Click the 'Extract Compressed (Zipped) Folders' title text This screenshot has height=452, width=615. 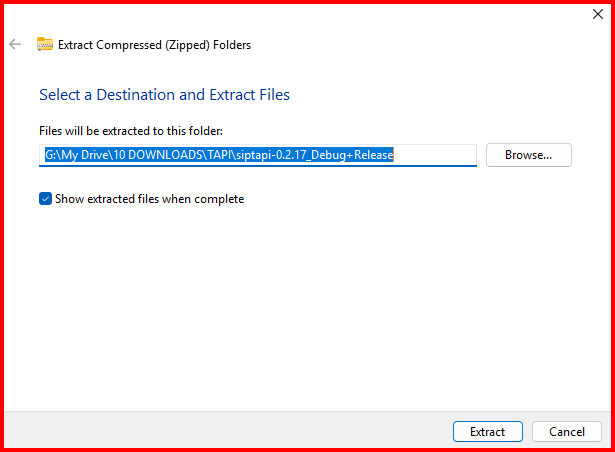(x=154, y=44)
